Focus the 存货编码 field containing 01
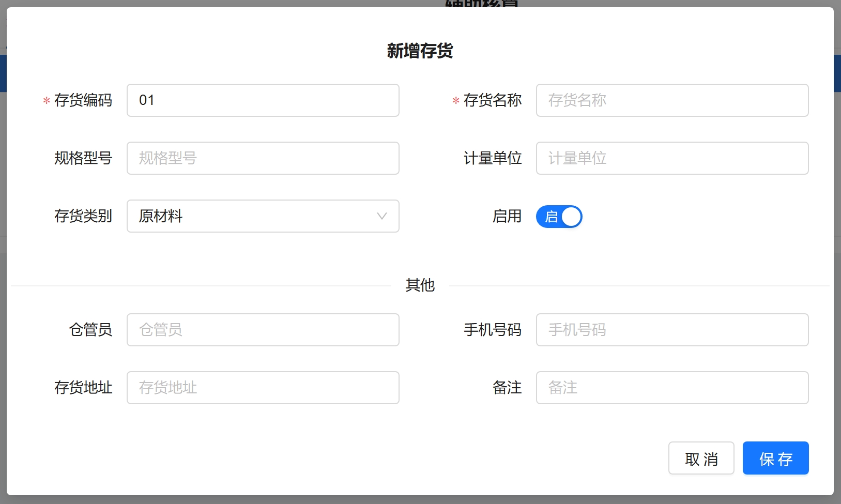This screenshot has width=841, height=504. tap(263, 100)
